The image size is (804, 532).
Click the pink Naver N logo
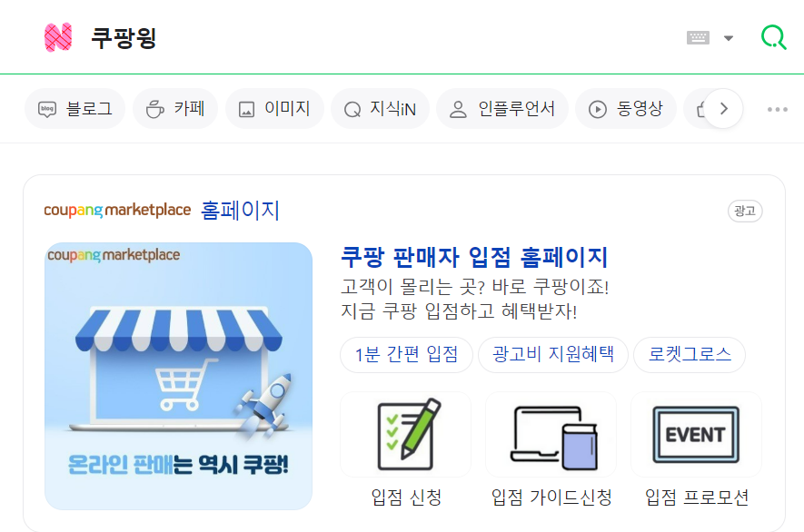click(x=58, y=37)
